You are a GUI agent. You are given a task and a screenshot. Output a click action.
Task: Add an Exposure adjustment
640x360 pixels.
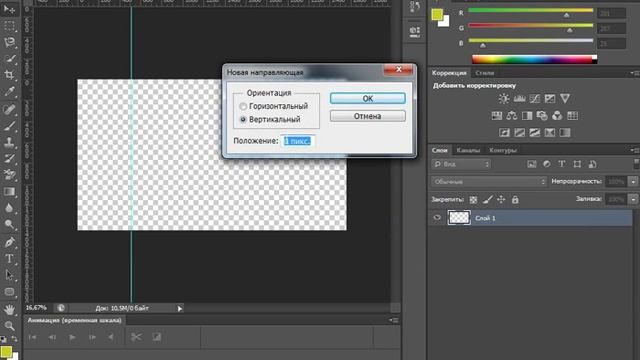550,98
